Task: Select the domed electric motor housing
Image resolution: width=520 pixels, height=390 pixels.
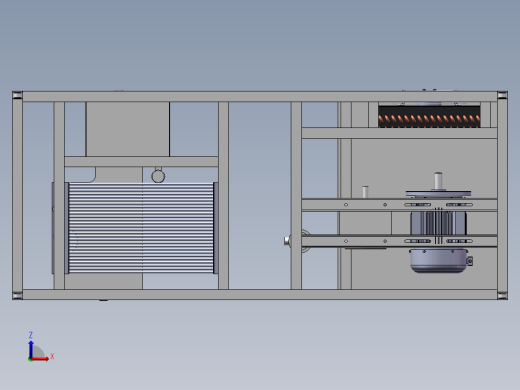Action: [438, 260]
